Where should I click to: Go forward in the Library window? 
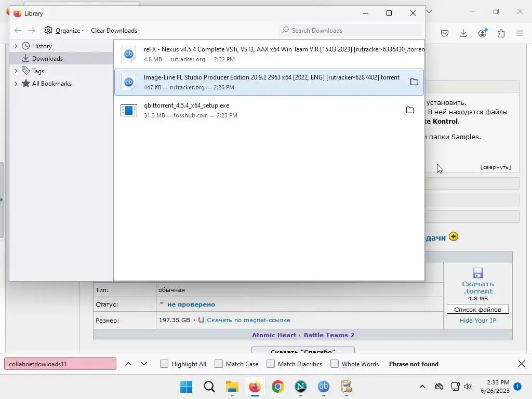coord(32,31)
